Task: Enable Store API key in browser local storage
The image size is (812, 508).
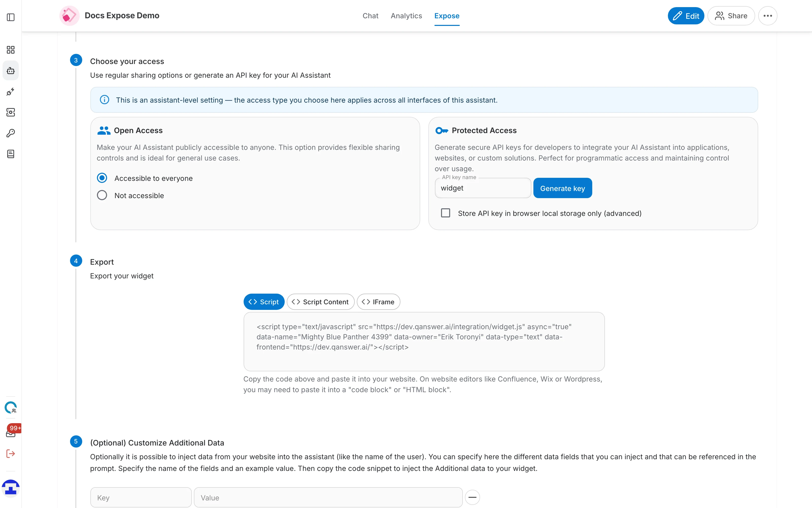Action: pos(446,213)
